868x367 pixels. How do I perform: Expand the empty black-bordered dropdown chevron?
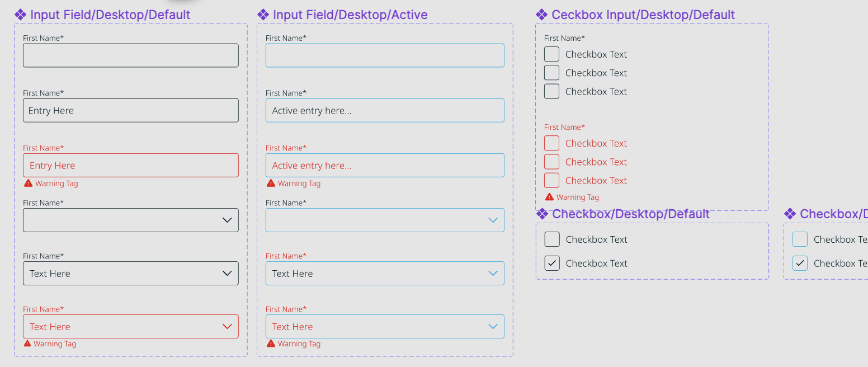(x=227, y=220)
